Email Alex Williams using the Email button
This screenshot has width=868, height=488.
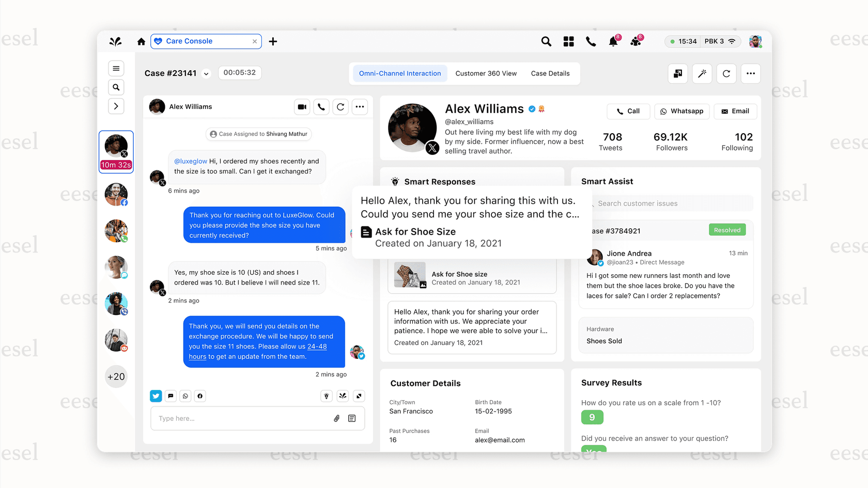[735, 111]
